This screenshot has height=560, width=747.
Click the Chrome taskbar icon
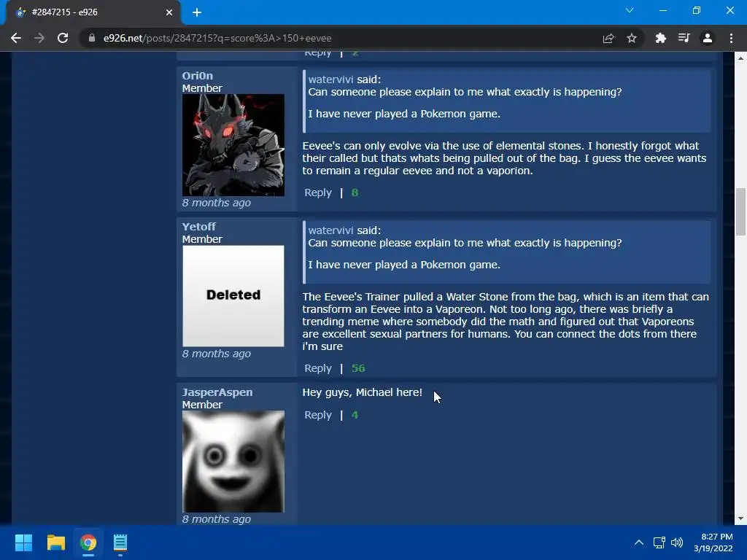(x=88, y=542)
